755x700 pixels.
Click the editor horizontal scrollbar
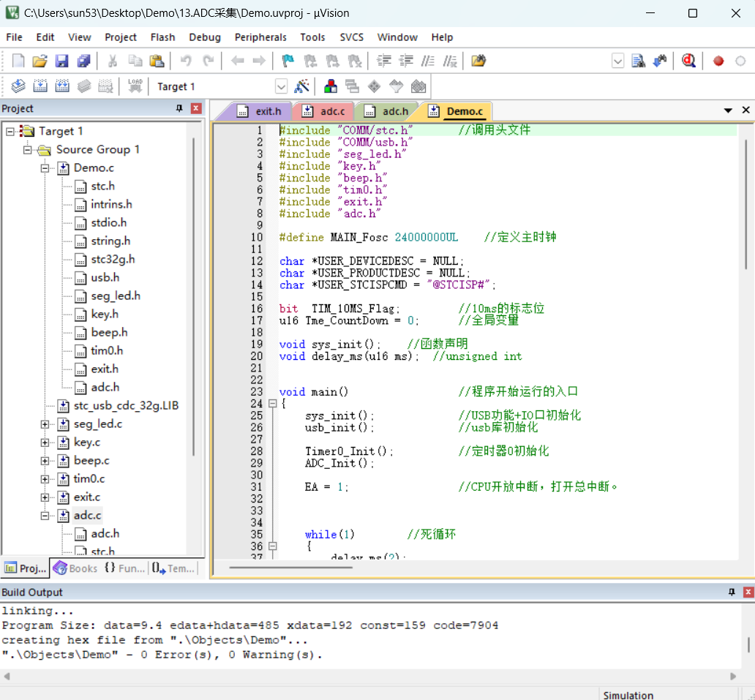coord(291,568)
